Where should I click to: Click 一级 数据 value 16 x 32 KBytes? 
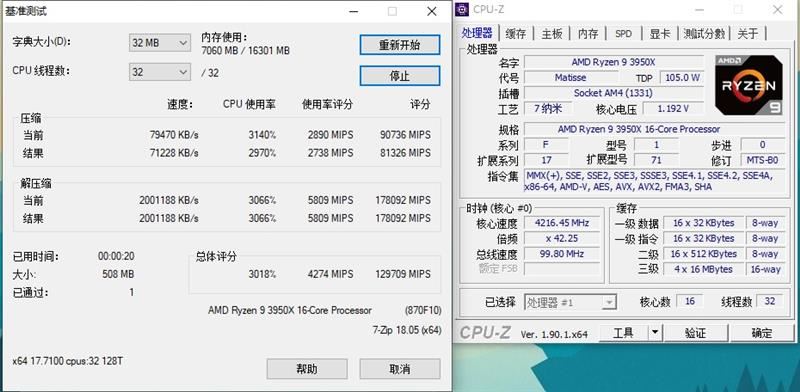pos(703,223)
